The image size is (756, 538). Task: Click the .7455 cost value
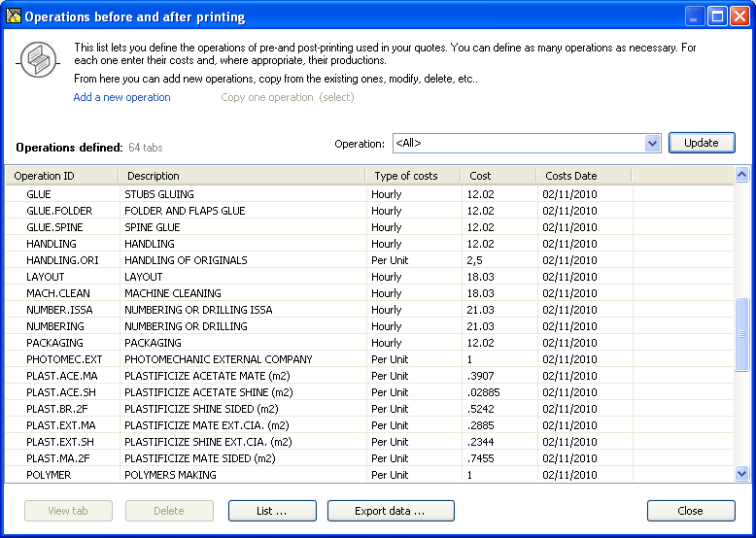click(x=480, y=458)
